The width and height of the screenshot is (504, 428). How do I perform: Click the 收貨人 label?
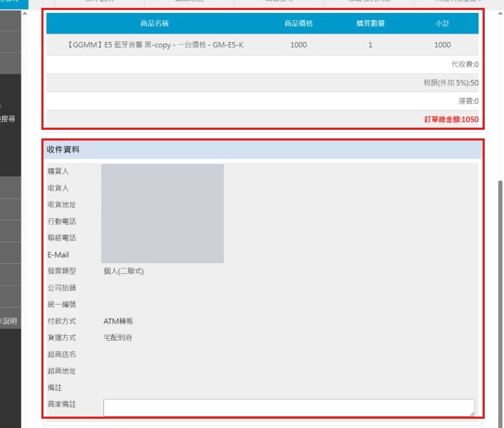(58, 188)
